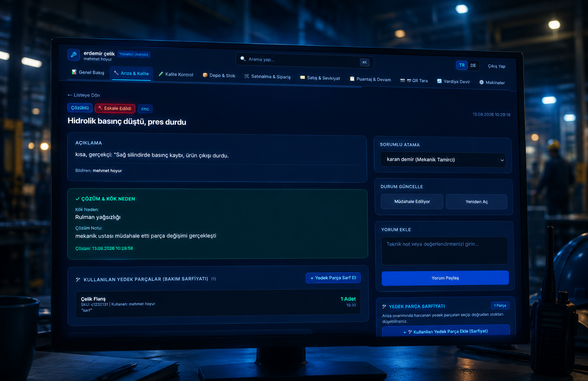Click the Yeniden Aç button
This screenshot has width=588, height=381.
tap(477, 202)
